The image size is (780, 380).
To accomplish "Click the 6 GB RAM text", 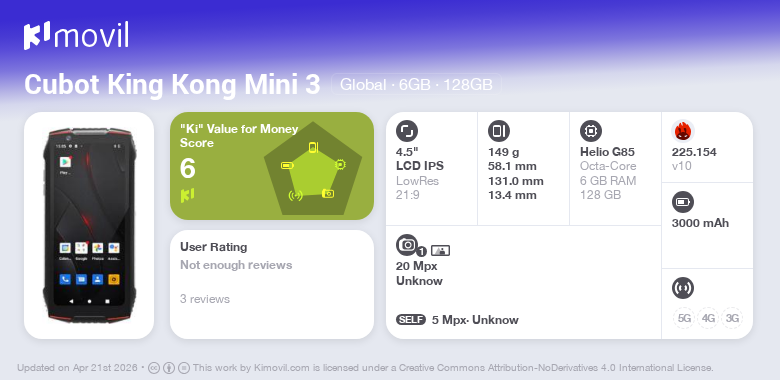I will (608, 181).
